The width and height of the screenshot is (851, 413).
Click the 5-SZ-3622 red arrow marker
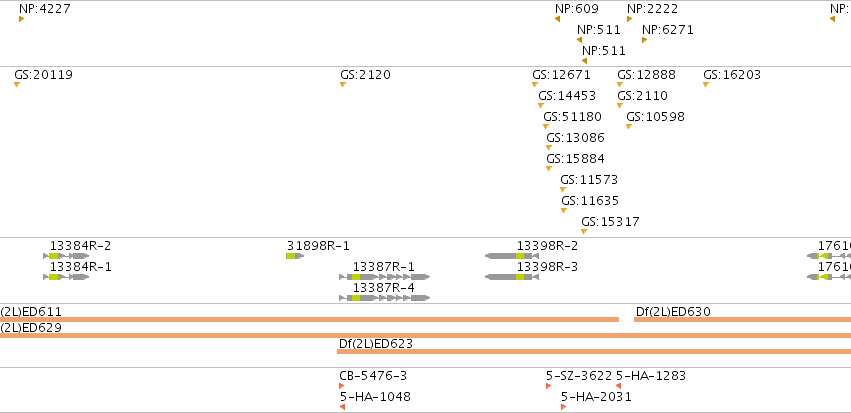[548, 386]
